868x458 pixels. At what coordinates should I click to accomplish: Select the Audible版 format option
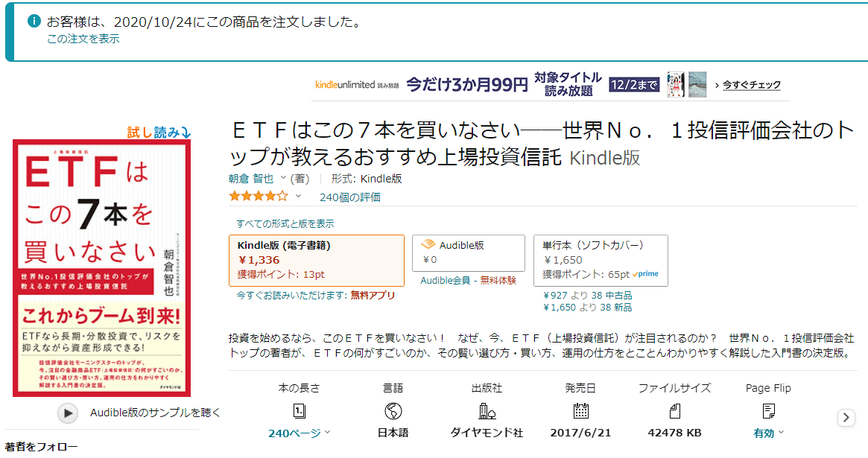pos(469,252)
